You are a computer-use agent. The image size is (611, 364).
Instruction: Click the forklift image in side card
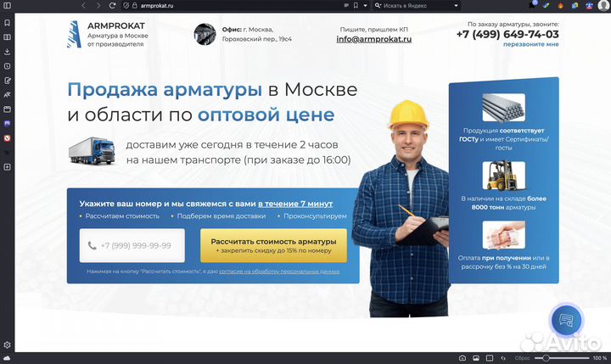pyautogui.click(x=503, y=176)
